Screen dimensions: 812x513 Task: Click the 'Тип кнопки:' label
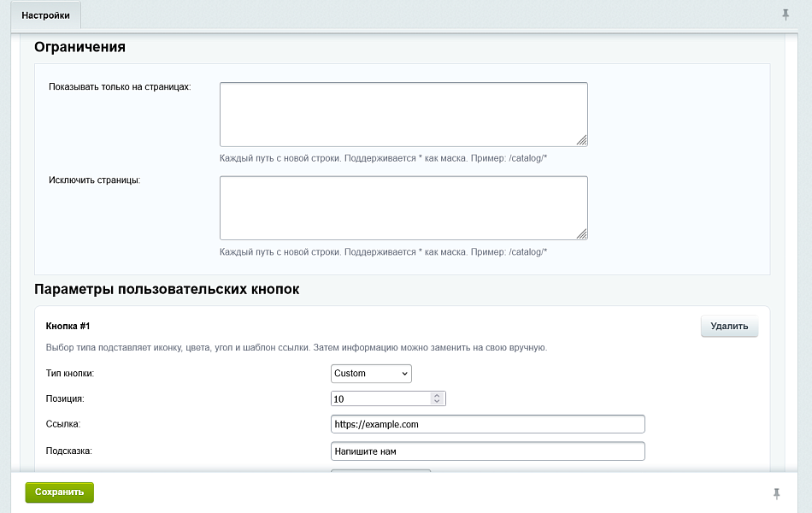[70, 374]
